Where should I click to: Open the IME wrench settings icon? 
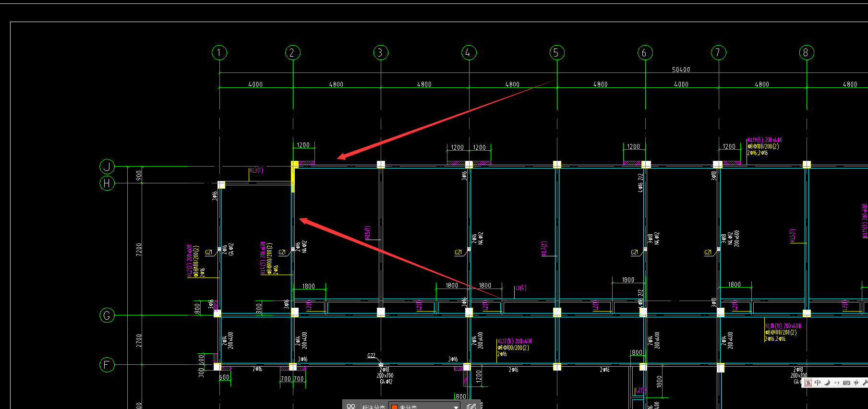point(865,383)
